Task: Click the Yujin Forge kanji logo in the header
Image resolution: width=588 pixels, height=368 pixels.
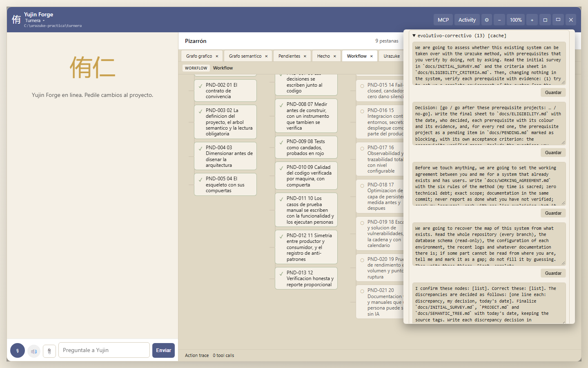Action: pyautogui.click(x=16, y=20)
